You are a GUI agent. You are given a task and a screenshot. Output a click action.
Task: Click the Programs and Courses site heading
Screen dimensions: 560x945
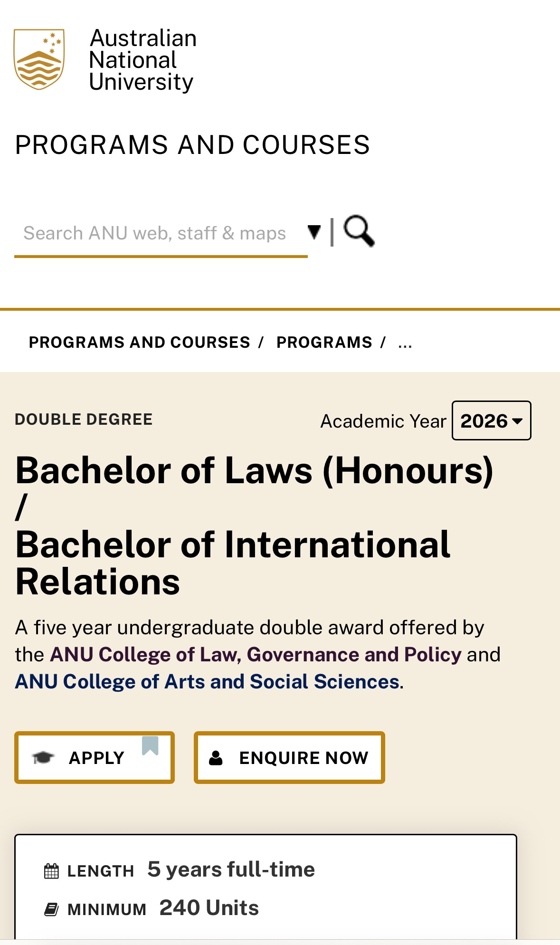coord(192,145)
